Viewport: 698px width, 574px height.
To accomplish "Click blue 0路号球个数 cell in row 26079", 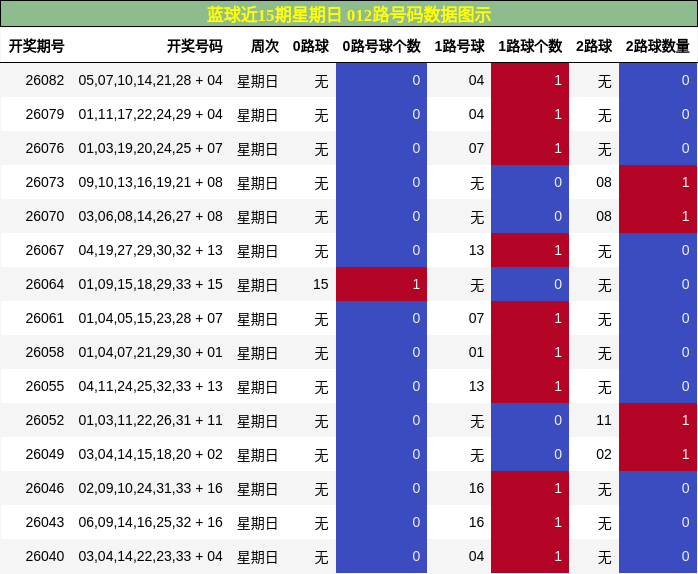I will tap(381, 114).
